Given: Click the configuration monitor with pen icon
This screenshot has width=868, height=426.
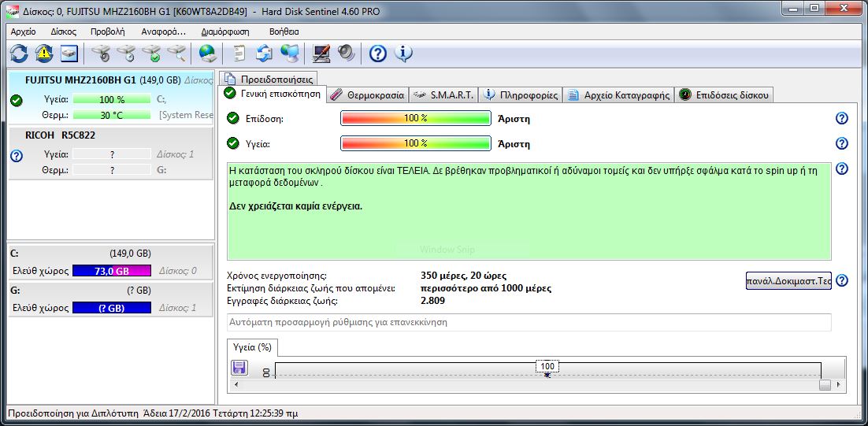Looking at the screenshot, I should click(x=321, y=54).
